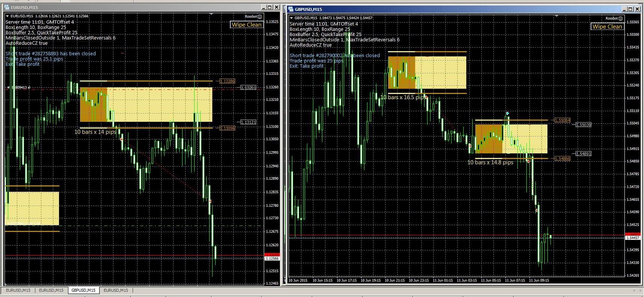Screen dimensions: 644x297
Task: Minimize the EURUSD,M15 chart window
Action: click(264, 7)
